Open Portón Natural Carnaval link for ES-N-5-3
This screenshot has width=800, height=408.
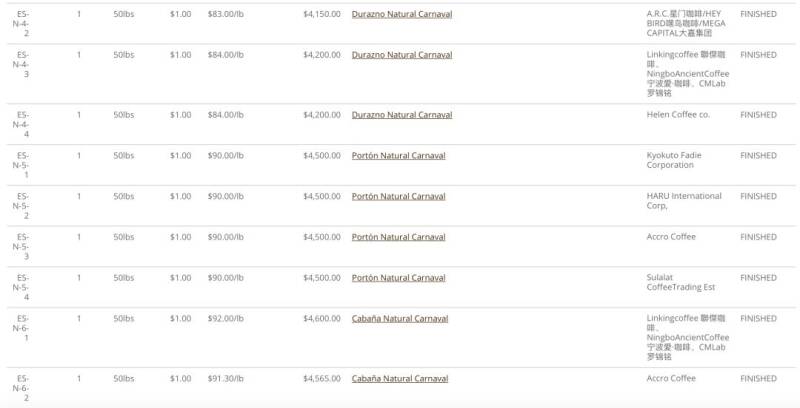click(398, 238)
